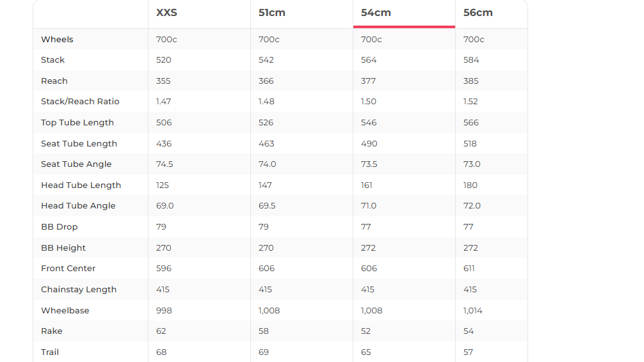The height and width of the screenshot is (362, 644).
Task: Click the 56cm Front Center value 611
Action: (x=470, y=269)
